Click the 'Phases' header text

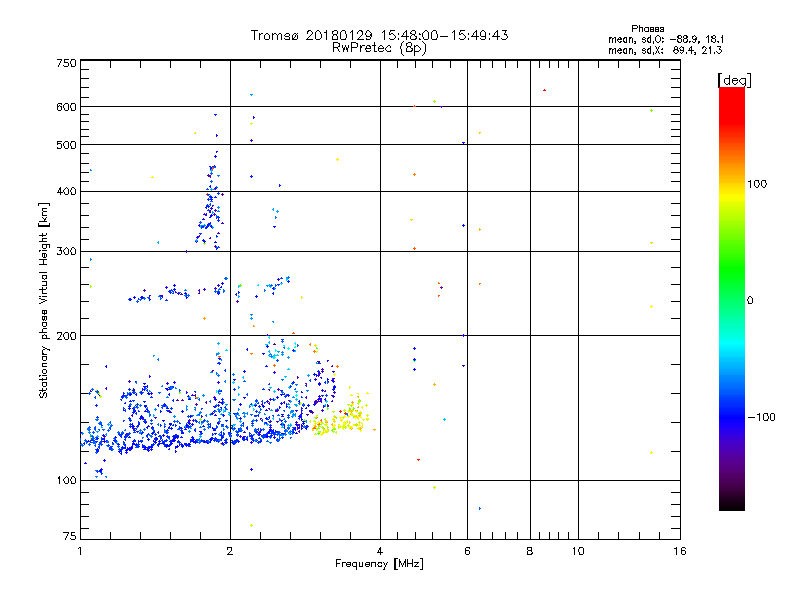pos(647,29)
